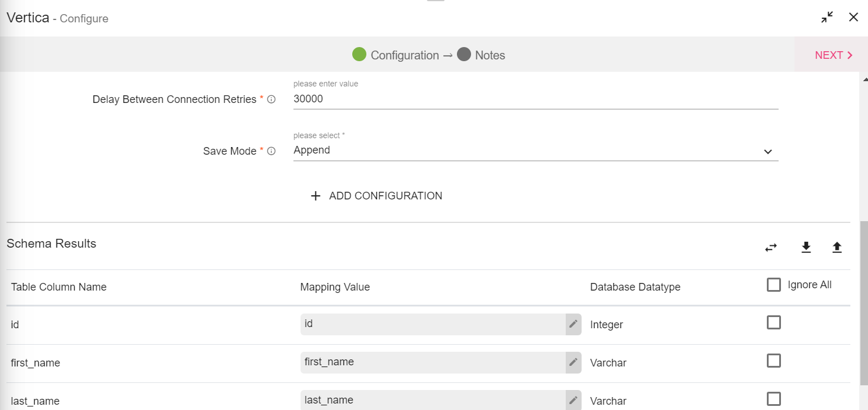The image size is (868, 410).
Task: Click ADD CONFIGURATION button
Action: pyautogui.click(x=376, y=196)
